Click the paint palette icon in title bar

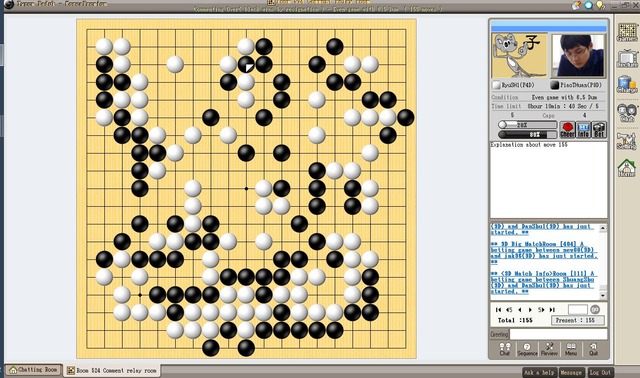tap(576, 5)
